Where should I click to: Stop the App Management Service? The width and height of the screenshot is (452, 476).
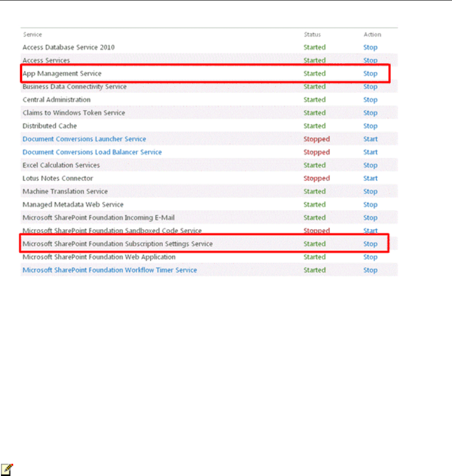[370, 74]
